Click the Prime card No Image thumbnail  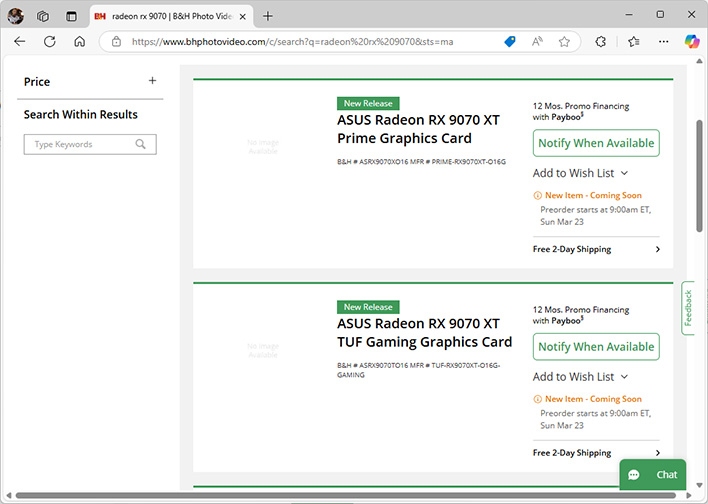tap(263, 147)
